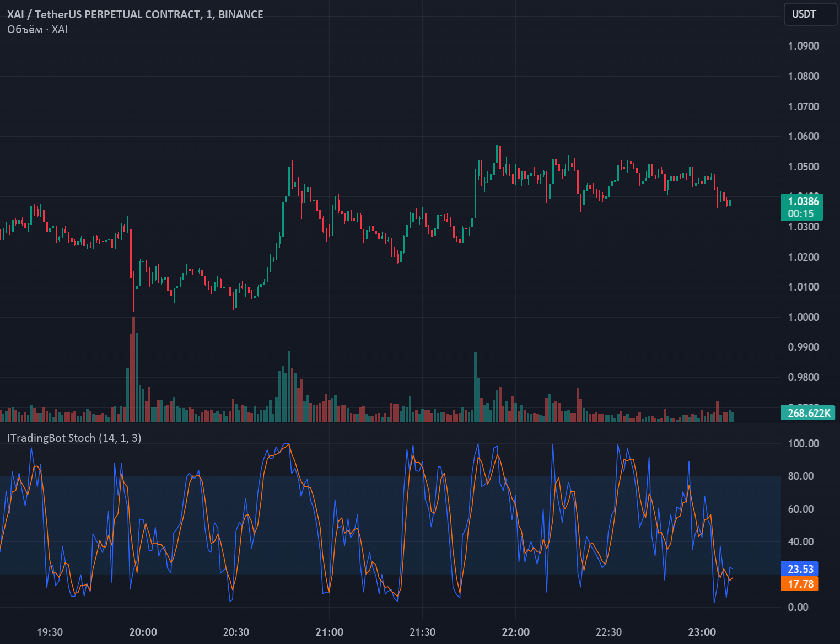
Task: Click the volume value label 268.622K
Action: (x=808, y=412)
